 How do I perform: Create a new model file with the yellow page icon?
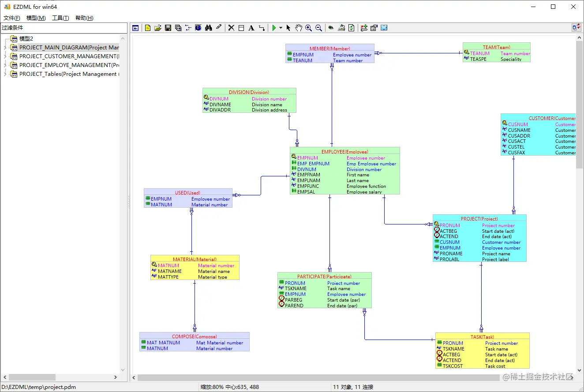coord(148,28)
